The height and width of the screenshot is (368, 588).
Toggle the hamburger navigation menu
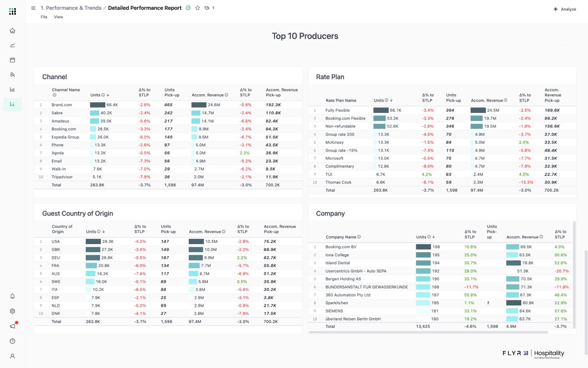pos(33,8)
